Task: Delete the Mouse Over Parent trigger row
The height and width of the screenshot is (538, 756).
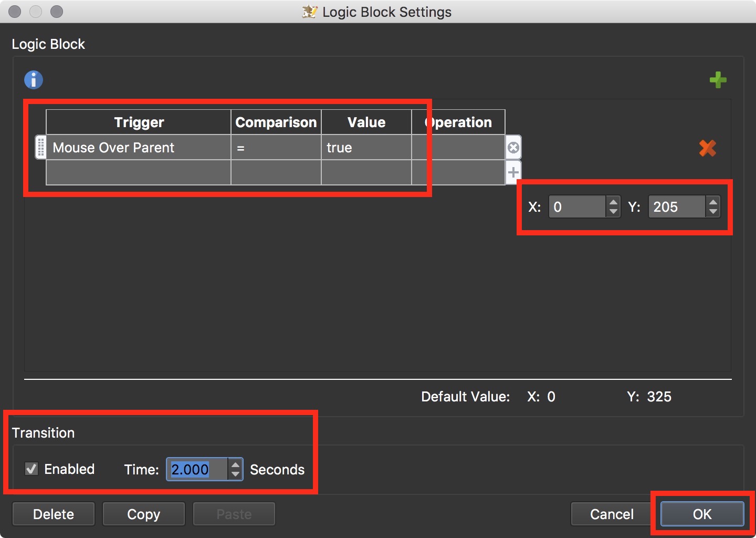Action: (513, 148)
